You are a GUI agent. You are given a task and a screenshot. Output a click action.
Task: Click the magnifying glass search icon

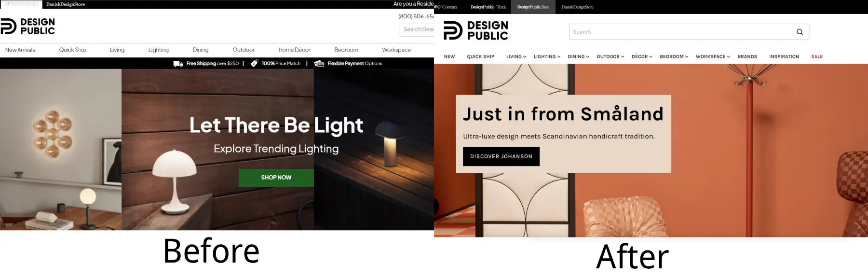(x=800, y=32)
